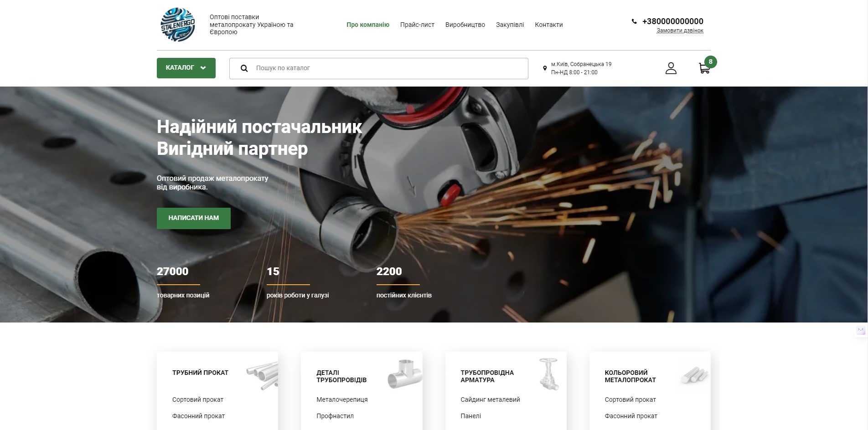
Task: Click the pipes image in Трубний прокат card
Action: [262, 375]
